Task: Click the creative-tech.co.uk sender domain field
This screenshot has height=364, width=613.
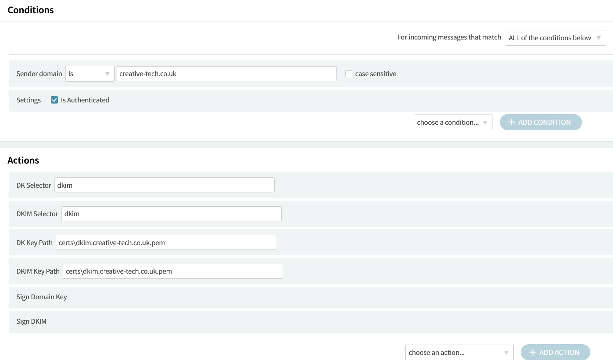Action: [226, 74]
